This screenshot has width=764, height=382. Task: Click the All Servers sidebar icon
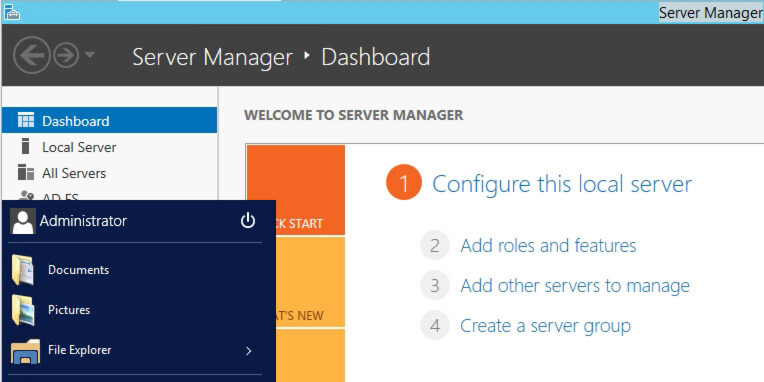click(26, 172)
